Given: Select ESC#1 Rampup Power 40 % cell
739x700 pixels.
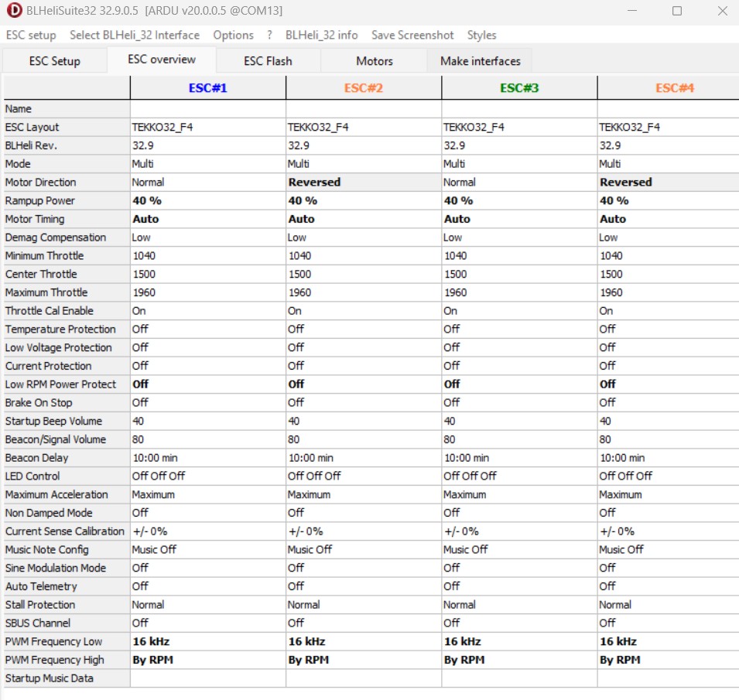Looking at the screenshot, I should (x=208, y=200).
